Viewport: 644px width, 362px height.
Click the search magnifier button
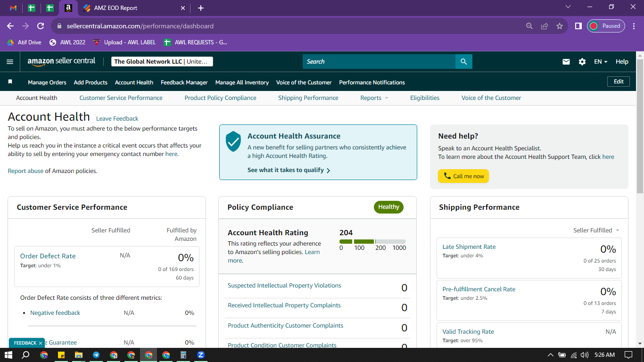pos(463,62)
